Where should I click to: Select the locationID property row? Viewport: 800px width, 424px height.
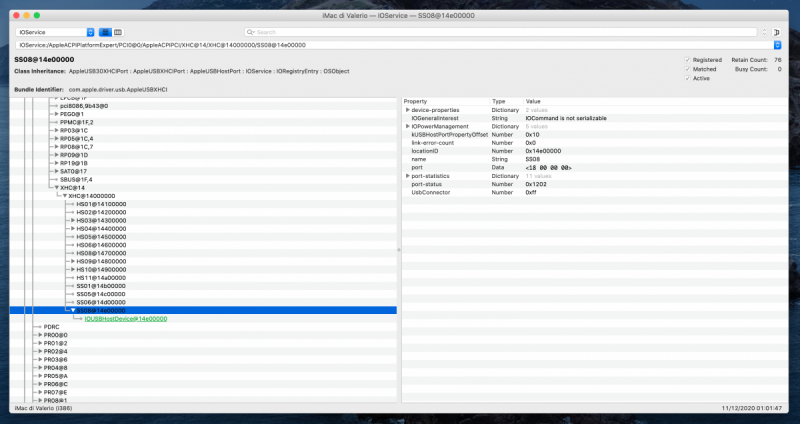tap(595, 151)
